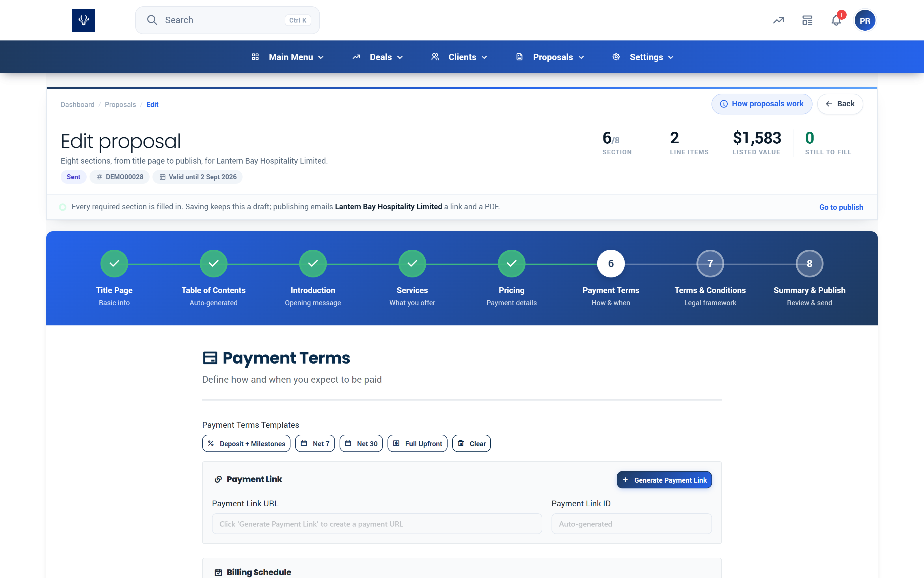Click the Sent status badge
This screenshot has width=924, height=578.
pyautogui.click(x=73, y=177)
